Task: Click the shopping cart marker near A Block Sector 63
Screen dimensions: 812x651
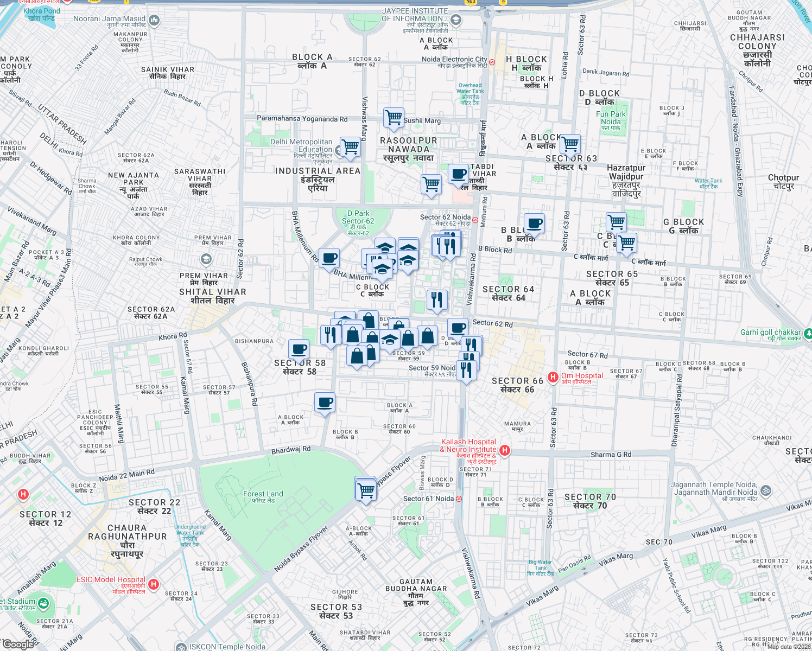Action: tap(569, 144)
